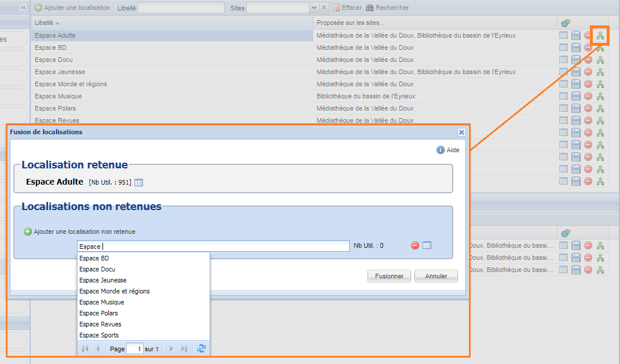Open the Sites dropdown arrow
The width and height of the screenshot is (620, 364).
pos(314,8)
